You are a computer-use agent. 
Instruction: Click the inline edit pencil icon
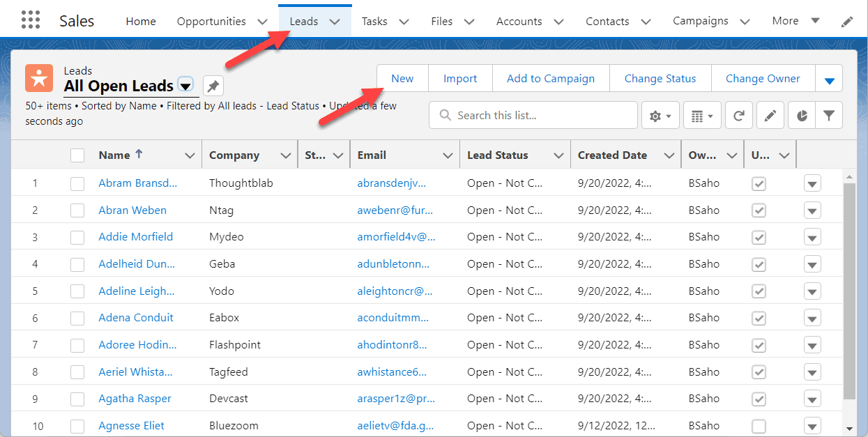770,115
